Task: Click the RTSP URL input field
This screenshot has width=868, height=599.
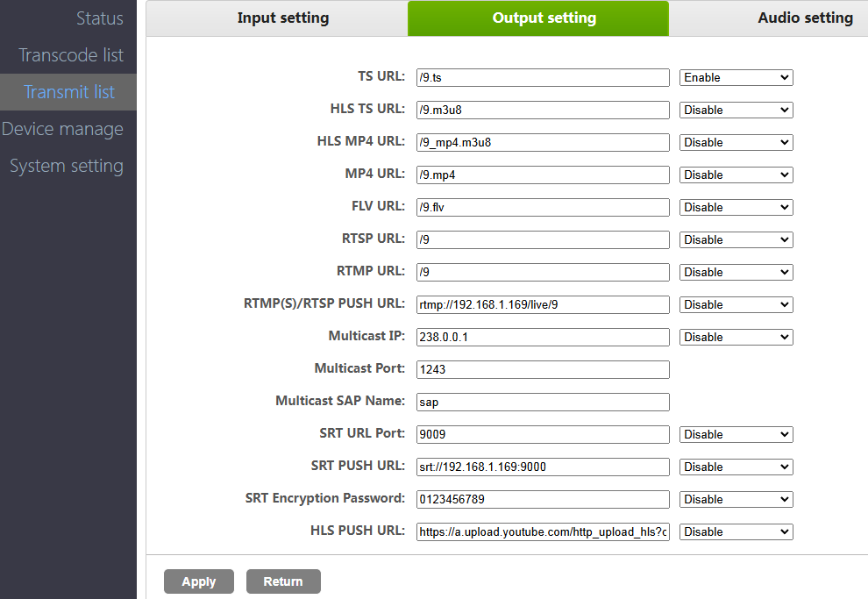Action: pyautogui.click(x=543, y=239)
